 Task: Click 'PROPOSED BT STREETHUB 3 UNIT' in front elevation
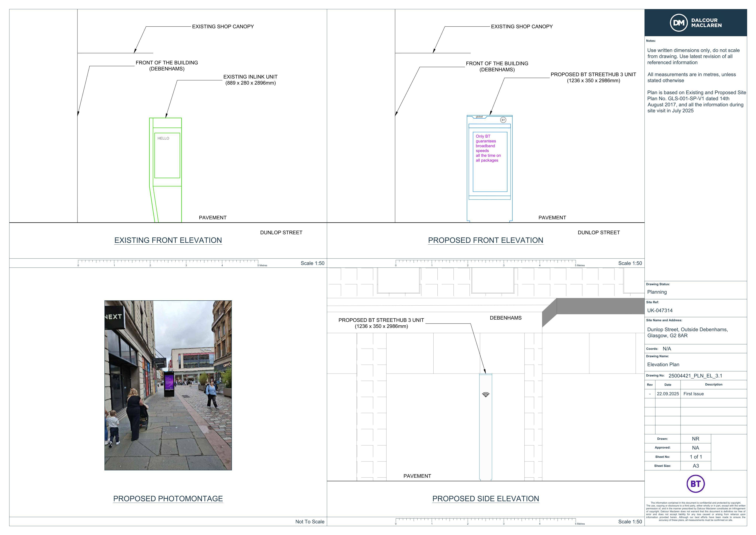pyautogui.click(x=593, y=74)
